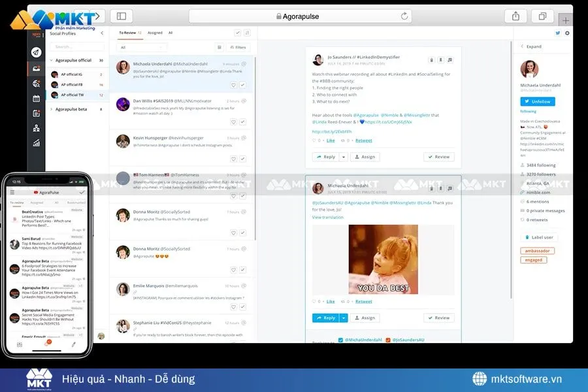588x392 pixels.
Task: Check the @MichaUnderdahl reply recipient checkbox
Action: [340, 340]
